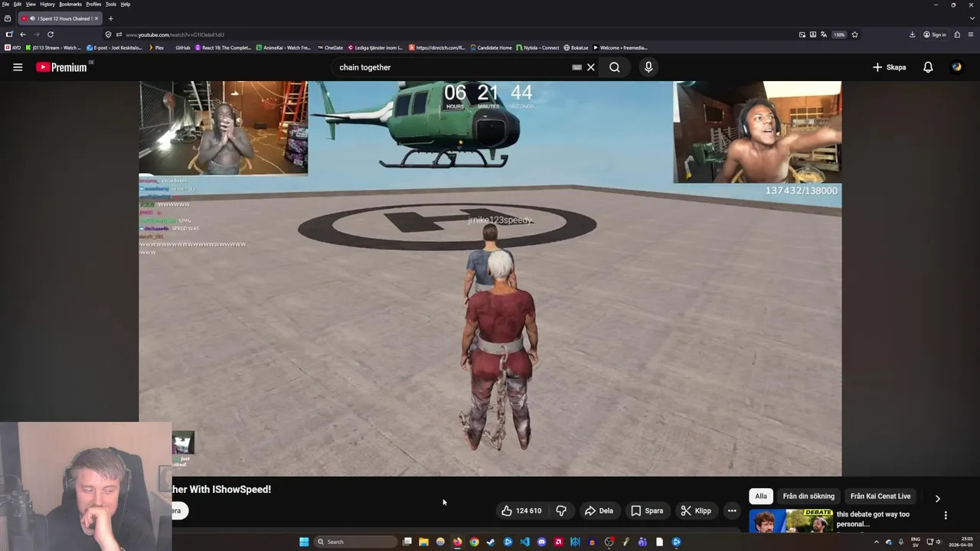Click the Skapa create button
This screenshot has width=980, height=551.
coord(890,67)
